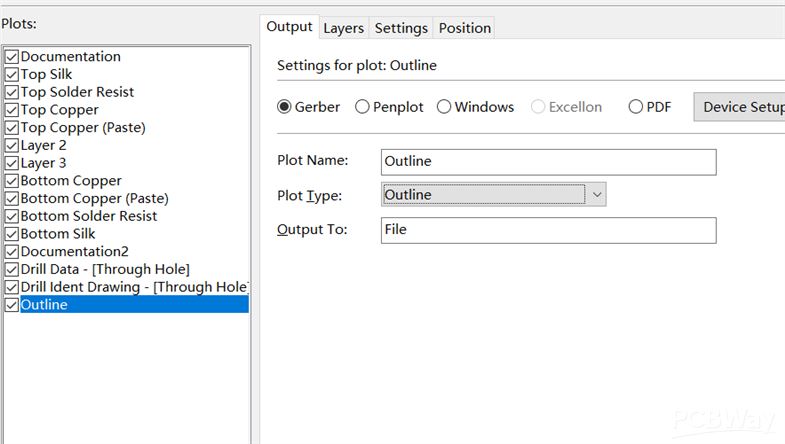Go to the Position tab

465,28
